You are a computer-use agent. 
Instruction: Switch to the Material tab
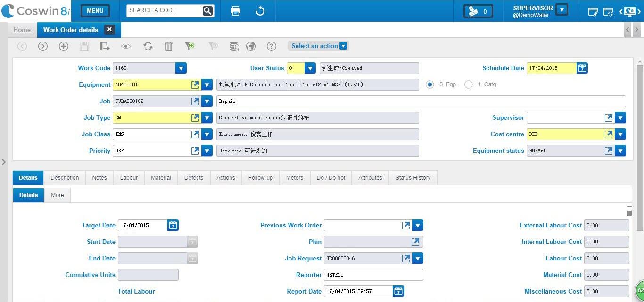tap(161, 178)
